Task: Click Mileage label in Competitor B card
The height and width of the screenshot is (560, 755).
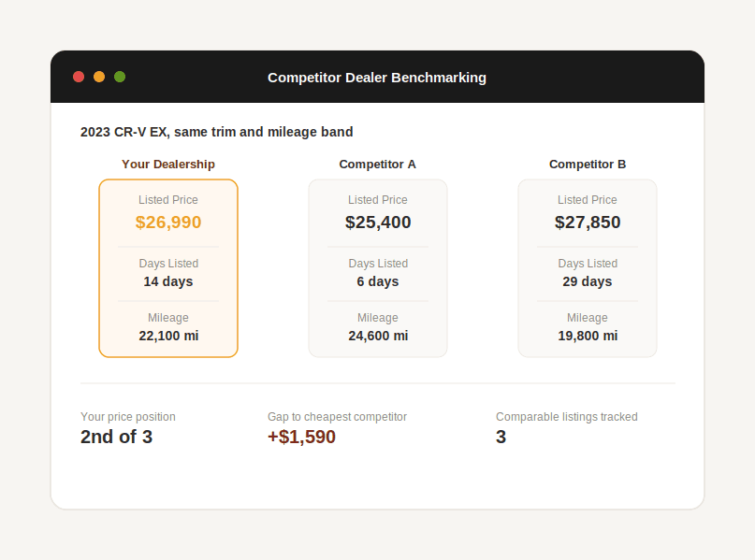Action: 588,318
